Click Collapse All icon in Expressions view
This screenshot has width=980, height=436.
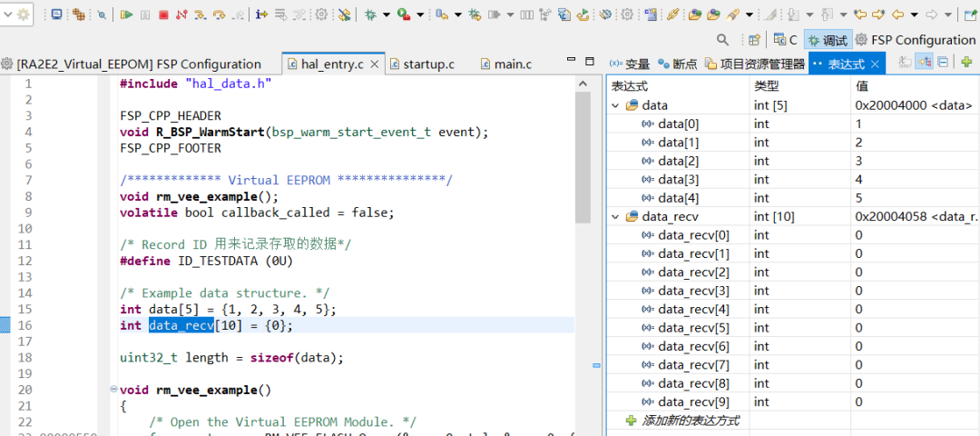coord(944,63)
